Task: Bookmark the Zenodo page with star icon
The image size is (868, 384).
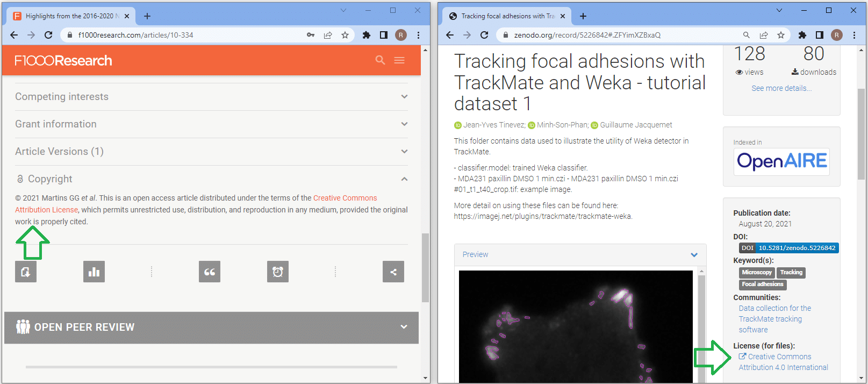Action: 781,35
